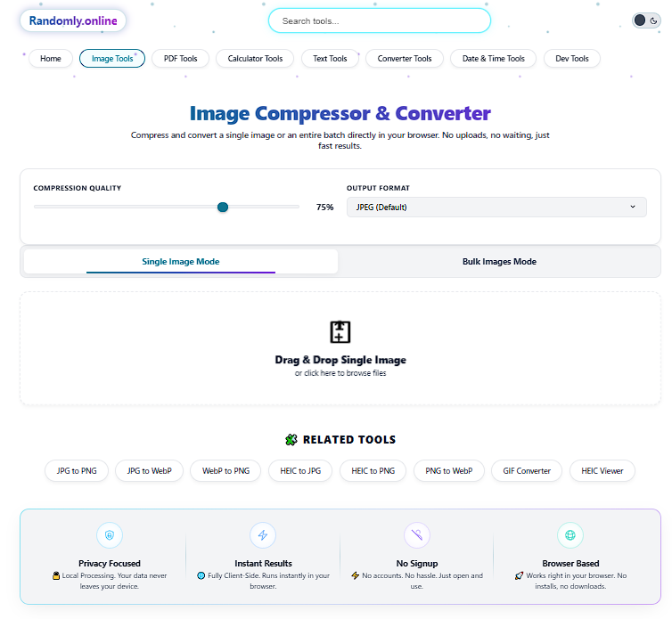Screen dimensions: 672x619
Task: Click the compression quality slider track
Action: coord(167,207)
